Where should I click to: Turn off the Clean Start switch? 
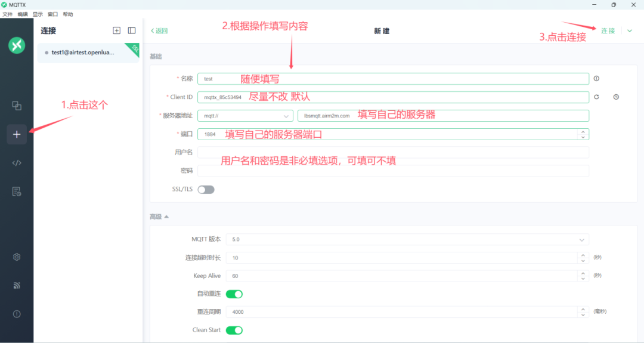pos(234,330)
